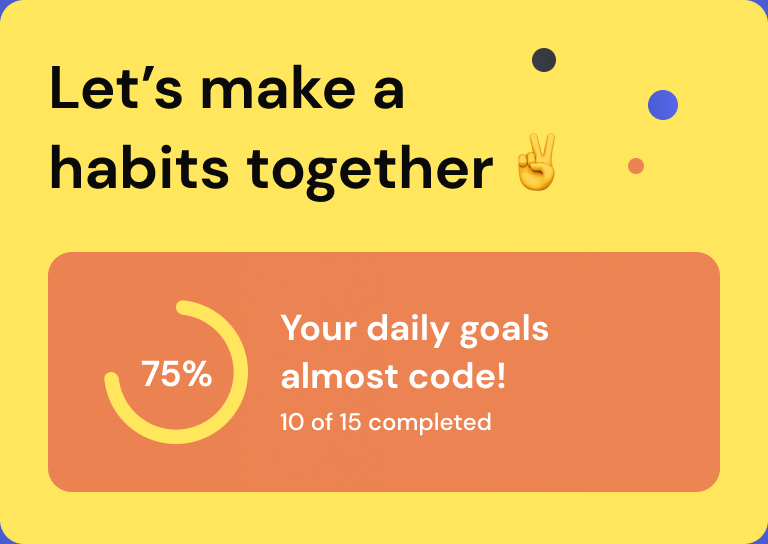
Task: Select the 75% progress label
Action: [176, 374]
